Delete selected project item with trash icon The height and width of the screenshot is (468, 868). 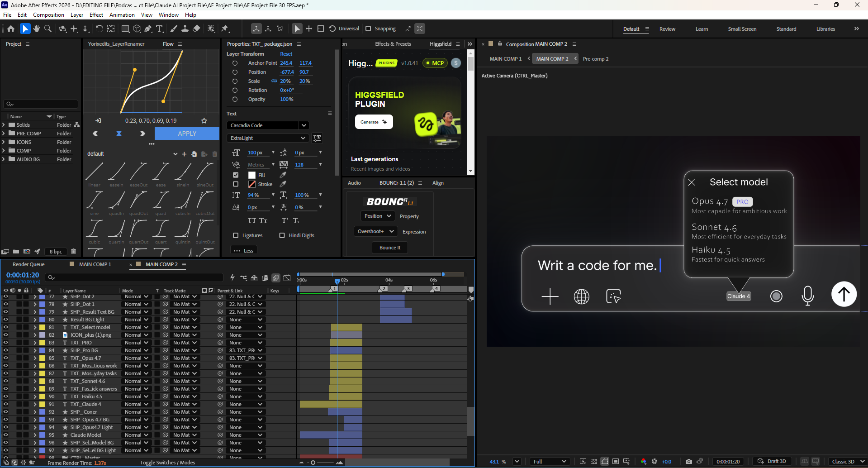(x=74, y=251)
